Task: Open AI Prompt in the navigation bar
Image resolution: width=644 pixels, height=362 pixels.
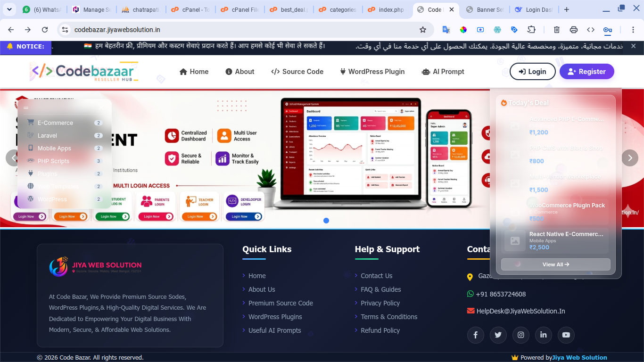Action: [443, 72]
